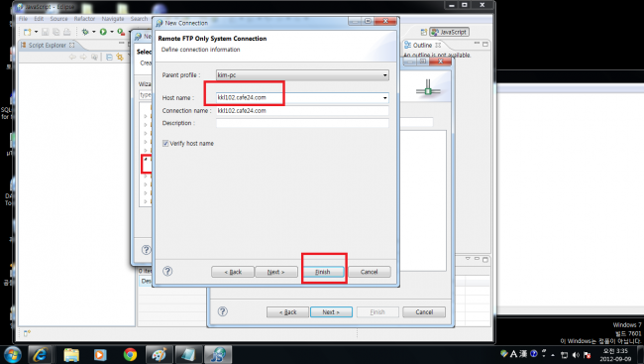This screenshot has height=364, width=644.
Task: Click the help icon in New Connection dialog
Action: (x=167, y=271)
